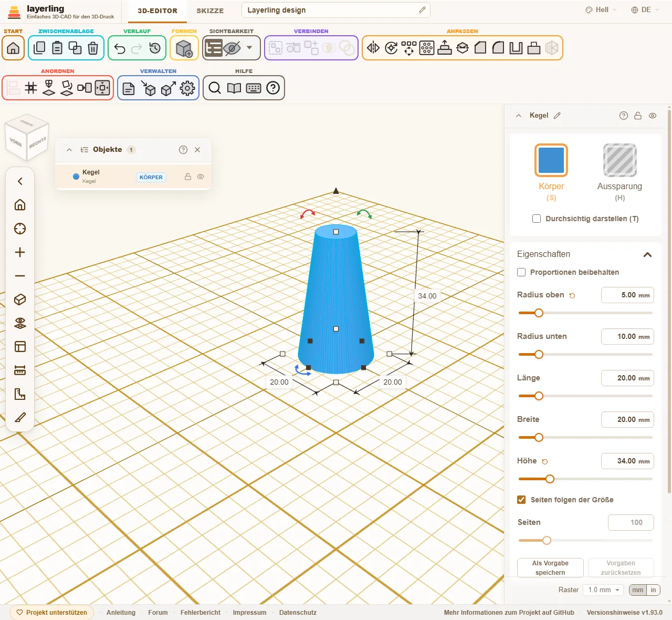Click the search magnifier in Hilfe
Screen dimensions: 672x620
coord(215,88)
